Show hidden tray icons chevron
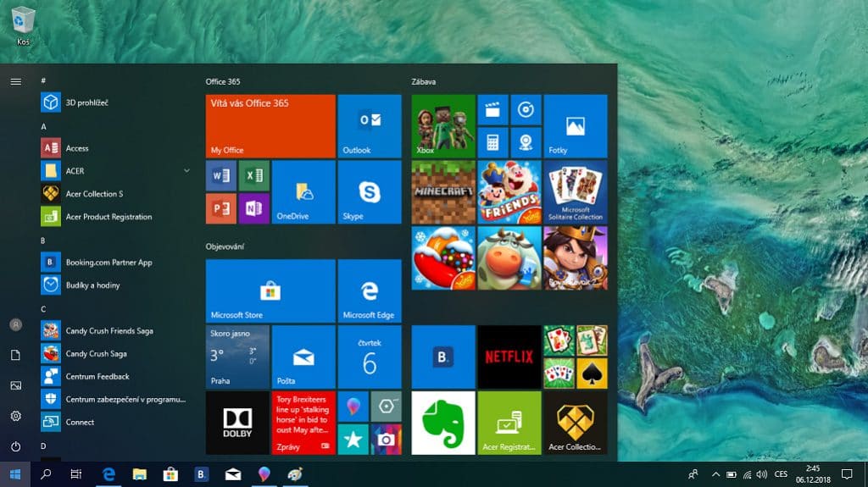 [715, 474]
